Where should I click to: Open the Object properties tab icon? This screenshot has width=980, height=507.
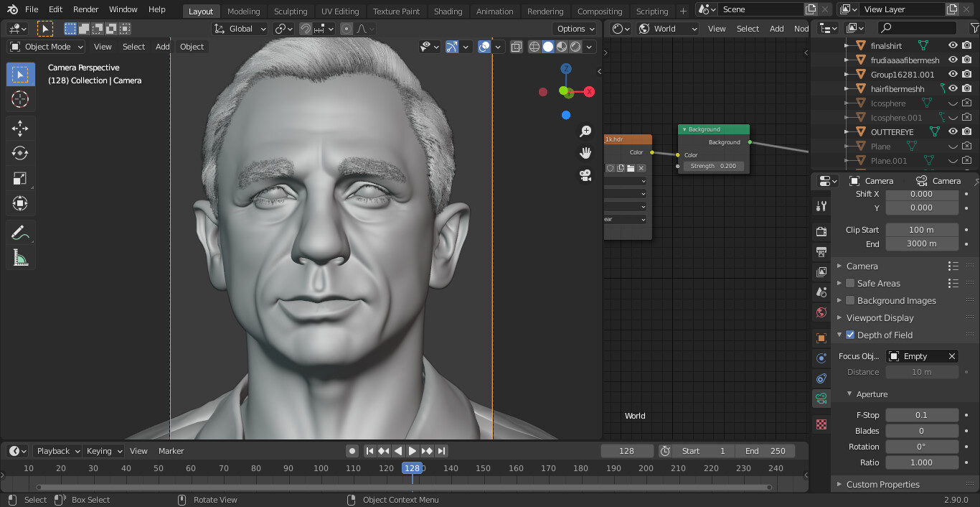click(x=821, y=338)
